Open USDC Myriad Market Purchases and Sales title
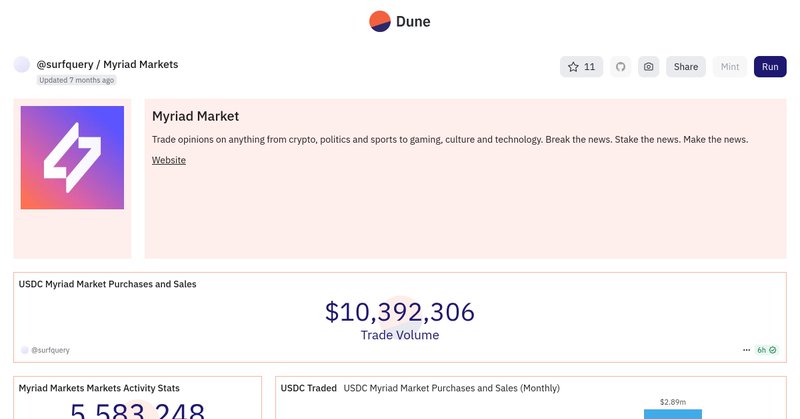 pyautogui.click(x=107, y=284)
